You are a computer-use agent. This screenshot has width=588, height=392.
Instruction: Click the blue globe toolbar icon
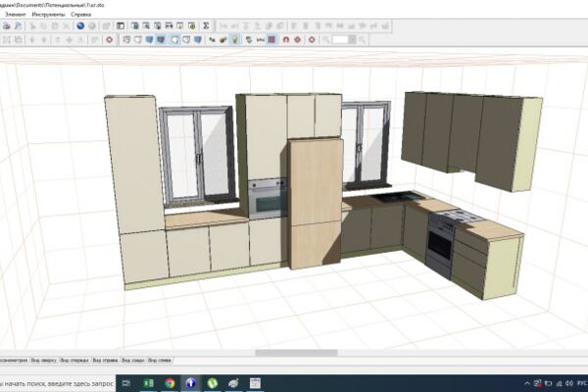(80, 25)
